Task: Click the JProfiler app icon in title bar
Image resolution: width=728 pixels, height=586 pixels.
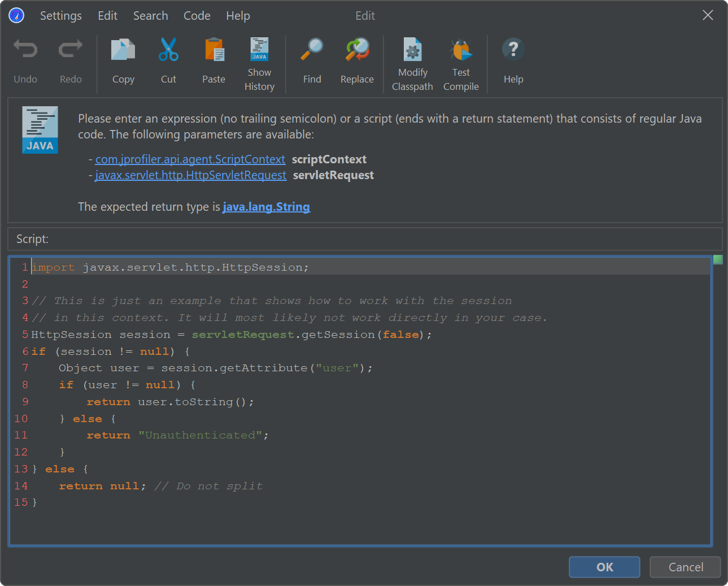Action: coord(16,15)
